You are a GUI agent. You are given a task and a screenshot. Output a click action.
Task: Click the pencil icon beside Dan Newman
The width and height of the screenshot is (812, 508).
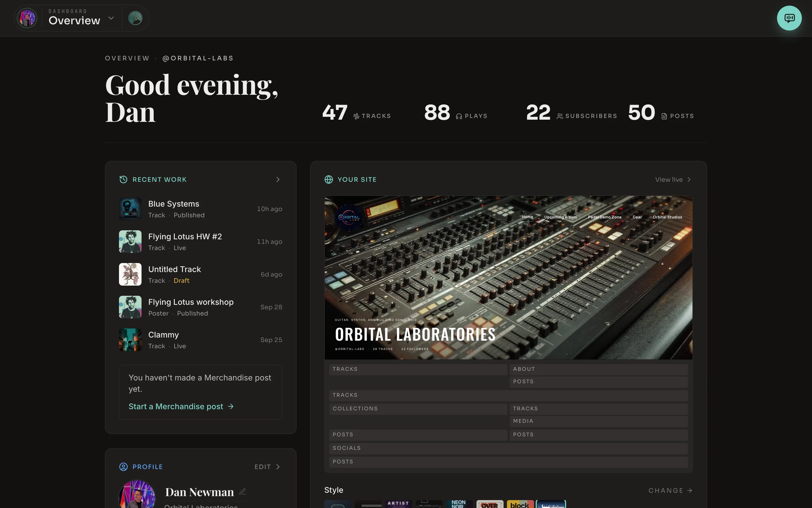(242, 492)
